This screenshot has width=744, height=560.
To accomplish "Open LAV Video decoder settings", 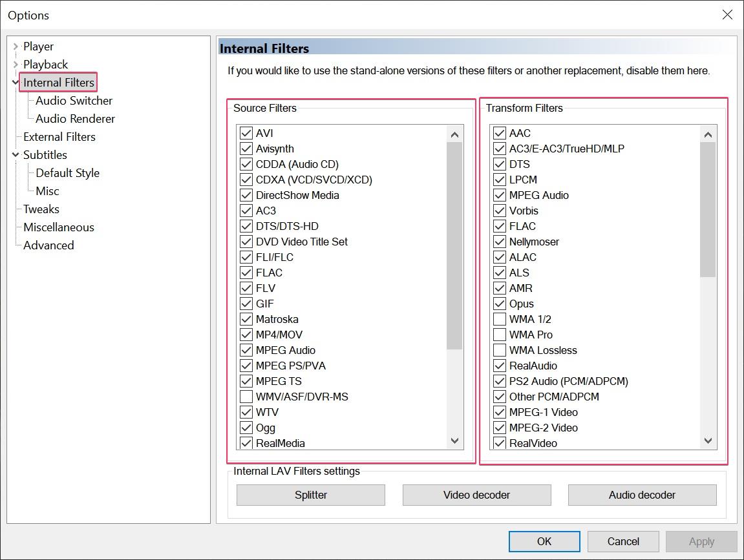I will pyautogui.click(x=477, y=495).
